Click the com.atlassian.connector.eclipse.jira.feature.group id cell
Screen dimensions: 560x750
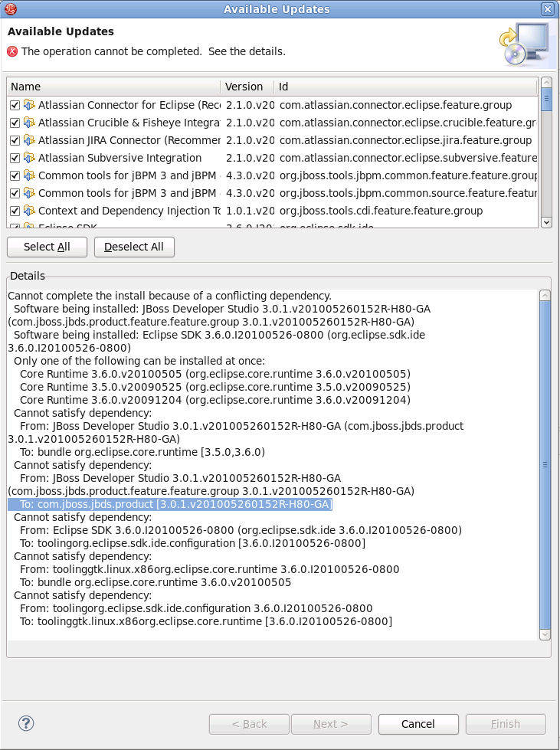pyautogui.click(x=405, y=140)
